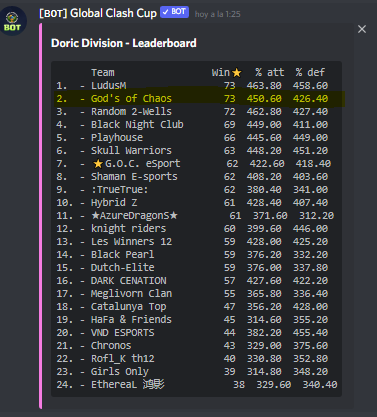Click the verified BOT badge
The height and width of the screenshot is (417, 377).
(175, 12)
